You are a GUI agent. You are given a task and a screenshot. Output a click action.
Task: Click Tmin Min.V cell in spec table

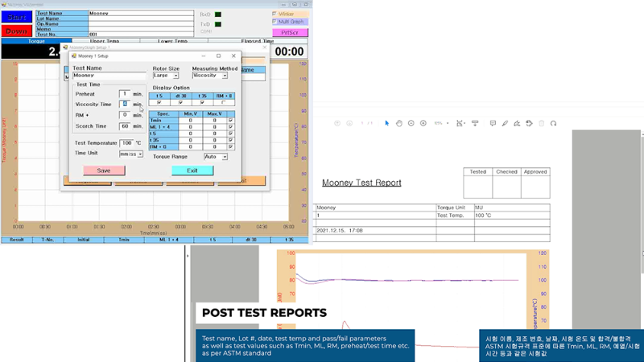[190, 120]
